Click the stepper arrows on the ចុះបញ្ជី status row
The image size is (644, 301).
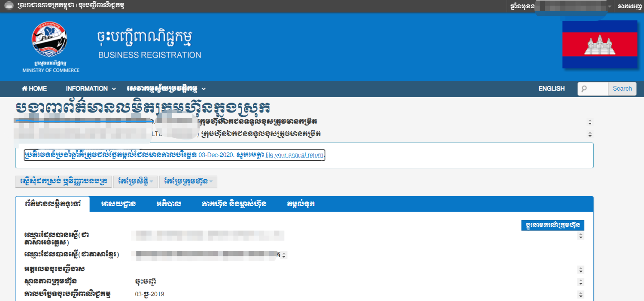click(x=581, y=282)
